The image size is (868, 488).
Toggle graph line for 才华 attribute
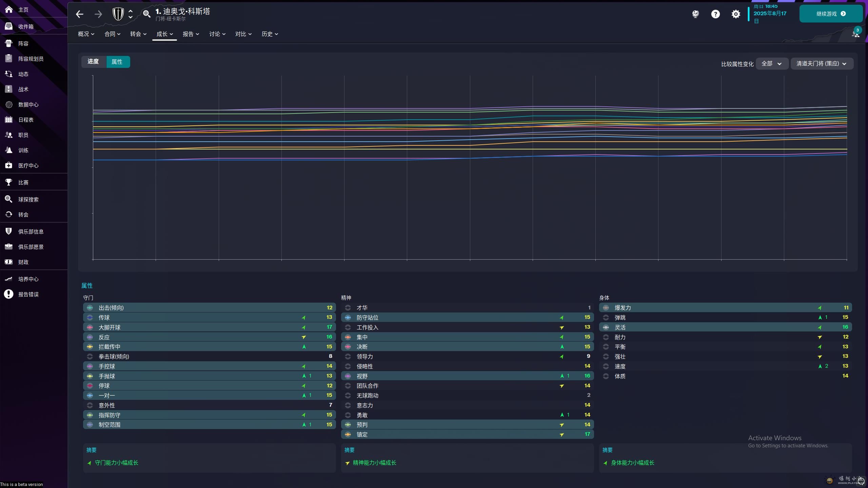pyautogui.click(x=348, y=308)
